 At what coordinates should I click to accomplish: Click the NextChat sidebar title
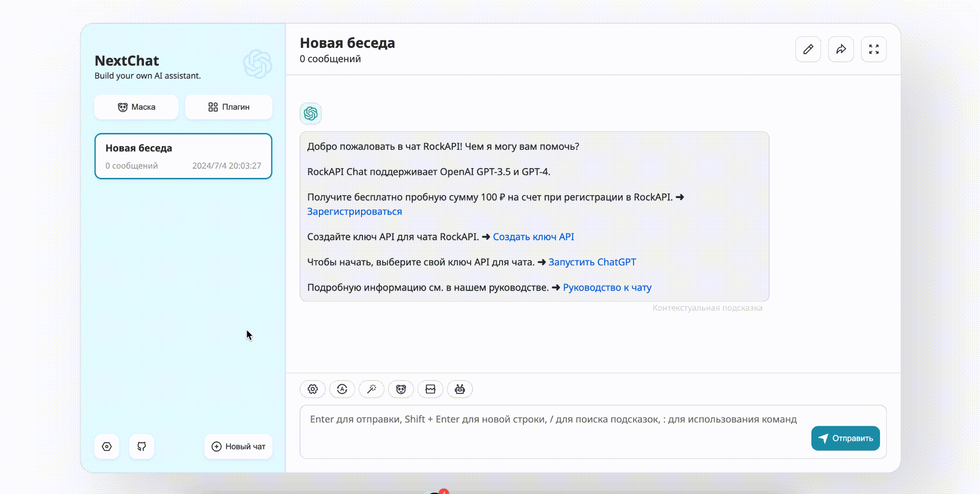(x=127, y=61)
